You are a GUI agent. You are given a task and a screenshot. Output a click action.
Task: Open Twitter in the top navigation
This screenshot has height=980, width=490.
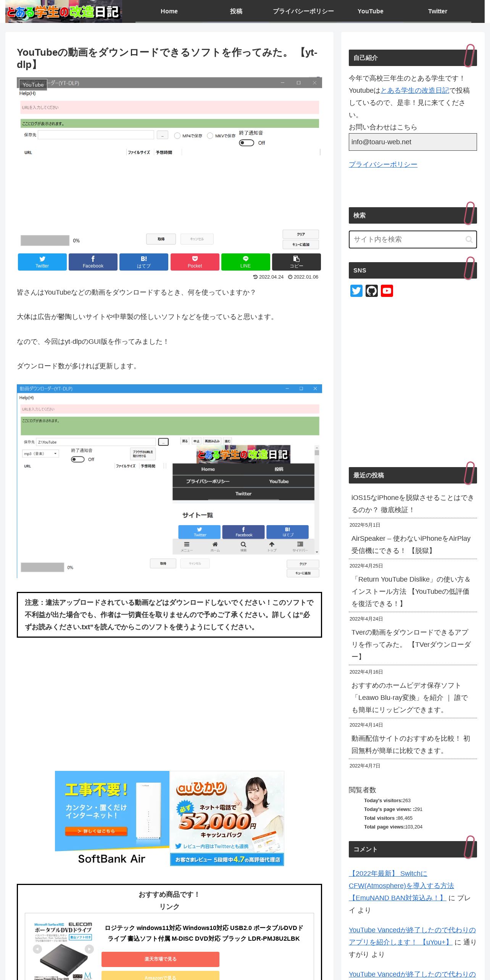click(438, 11)
